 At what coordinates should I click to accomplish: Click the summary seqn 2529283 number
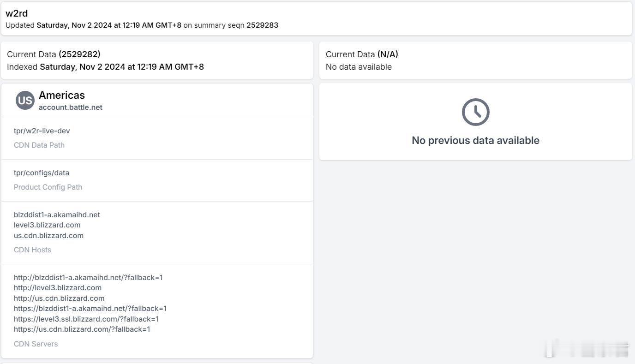tap(262, 25)
